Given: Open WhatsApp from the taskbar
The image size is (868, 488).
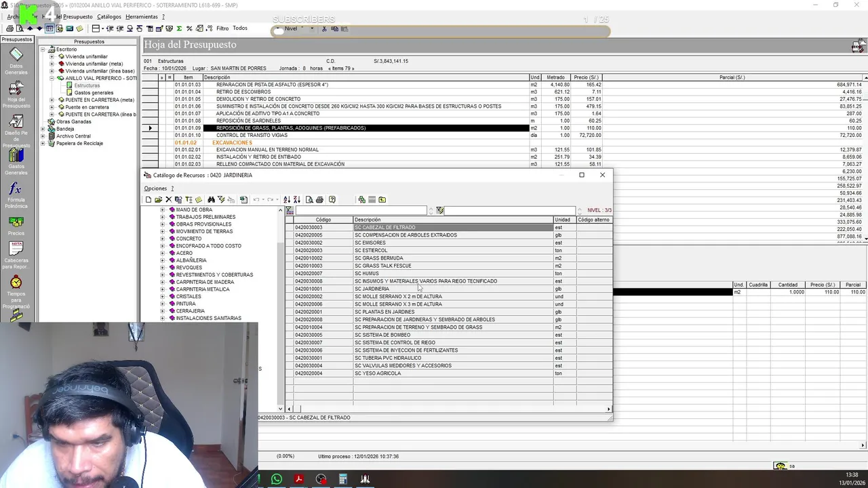Looking at the screenshot, I should pos(276,479).
